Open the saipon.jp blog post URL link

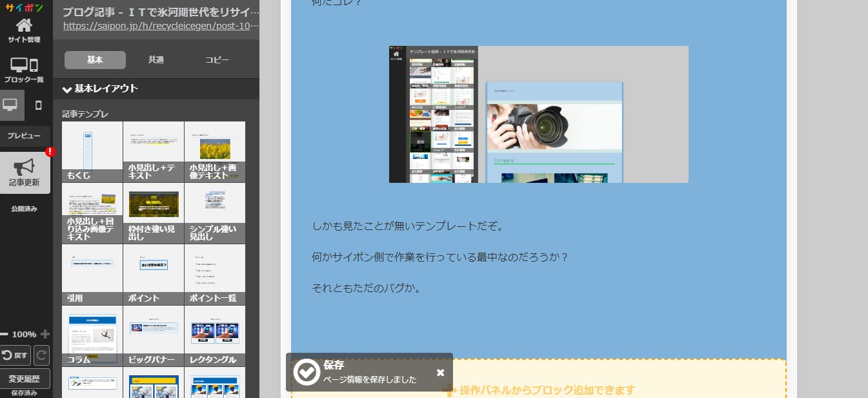pos(161,26)
